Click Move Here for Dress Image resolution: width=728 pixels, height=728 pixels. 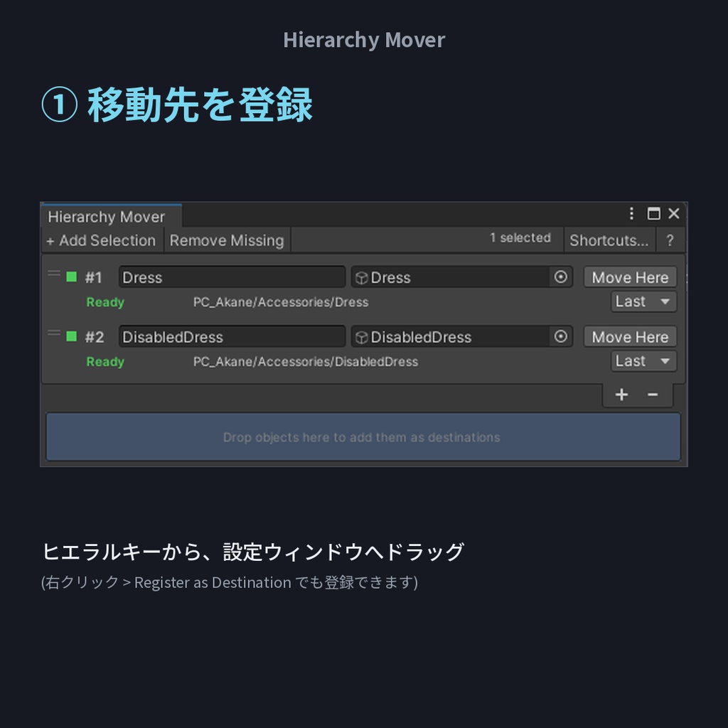tap(630, 277)
